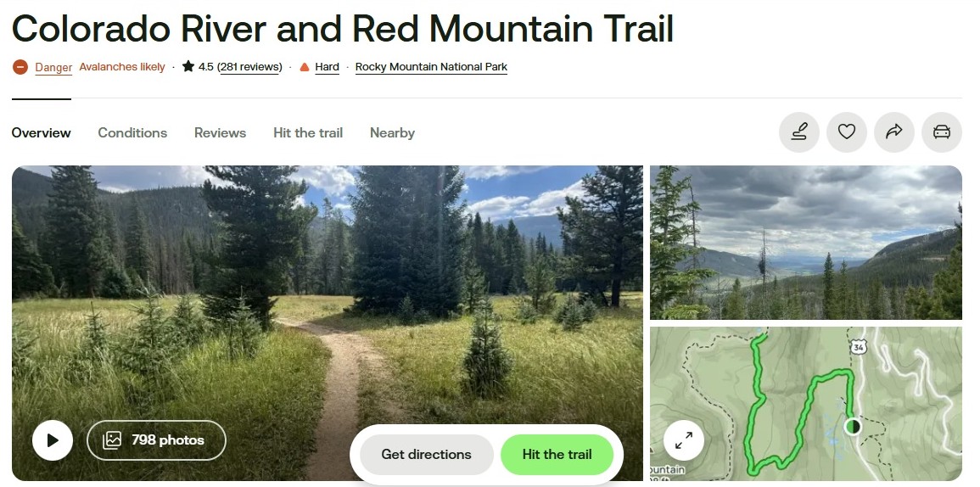The image size is (980, 487).
Task: Open the 798 photos gallery
Action: [156, 440]
